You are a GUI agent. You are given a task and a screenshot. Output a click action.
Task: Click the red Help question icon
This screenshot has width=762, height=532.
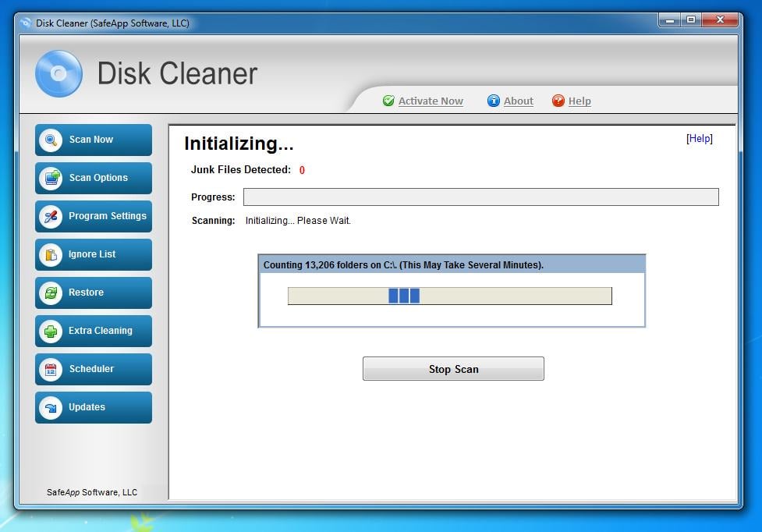click(558, 101)
